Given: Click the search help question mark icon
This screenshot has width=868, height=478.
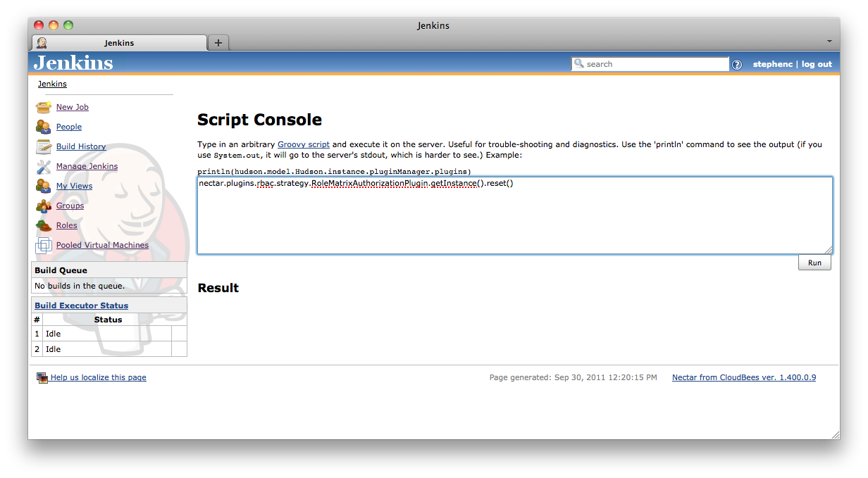Looking at the screenshot, I should [x=737, y=65].
